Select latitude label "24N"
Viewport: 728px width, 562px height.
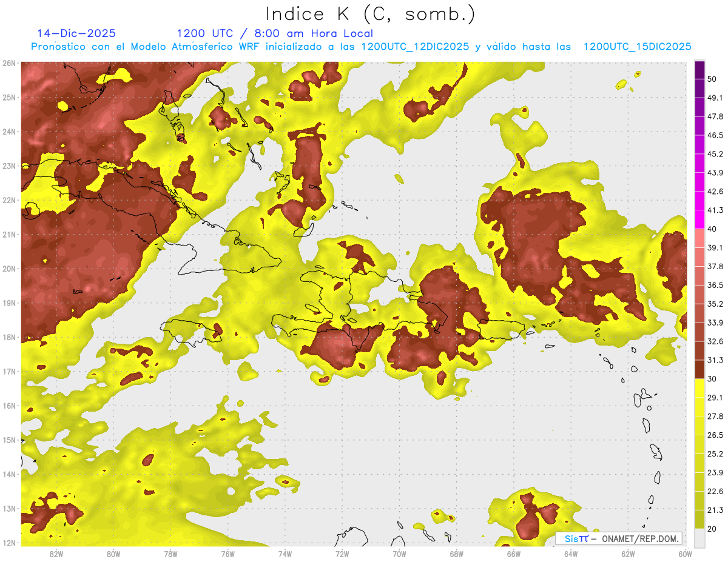click(9, 132)
